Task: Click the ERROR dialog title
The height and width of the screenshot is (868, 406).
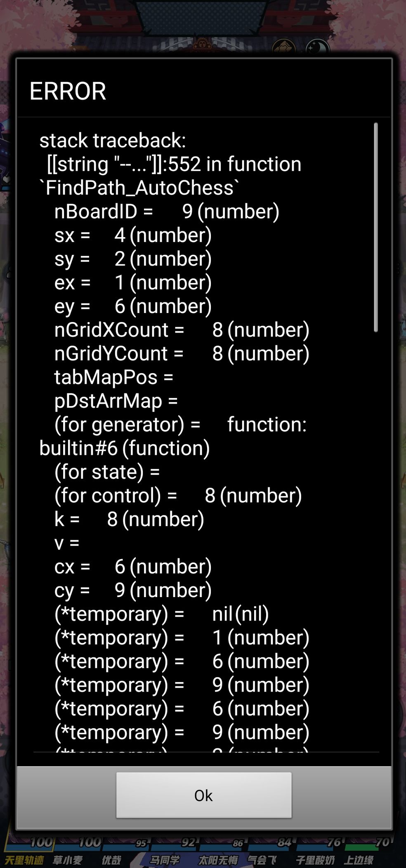Action: coord(68,91)
